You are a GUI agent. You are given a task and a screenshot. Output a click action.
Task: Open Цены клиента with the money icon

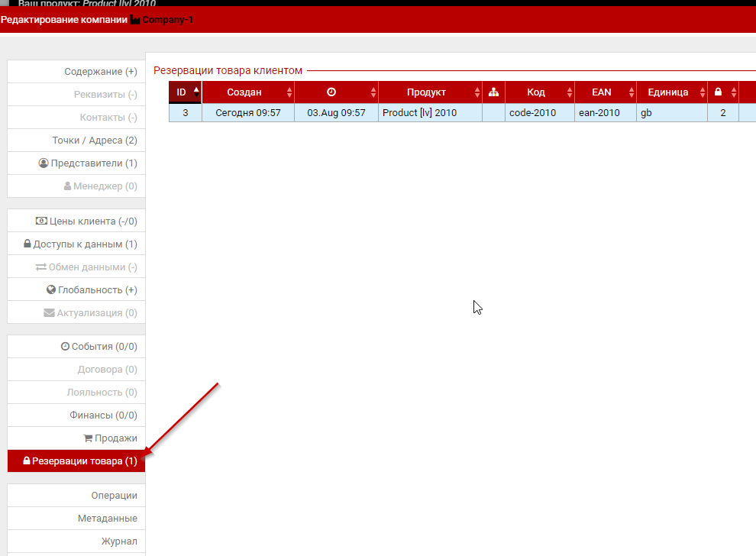click(x=86, y=221)
